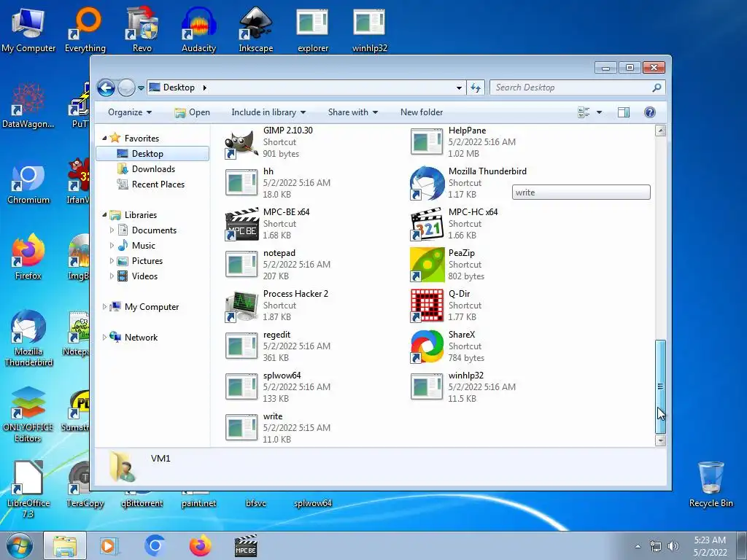Viewport: 747px width, 560px height.
Task: Select the Mozilla Thunderbird shortcut in Explorer
Action: pos(427,183)
